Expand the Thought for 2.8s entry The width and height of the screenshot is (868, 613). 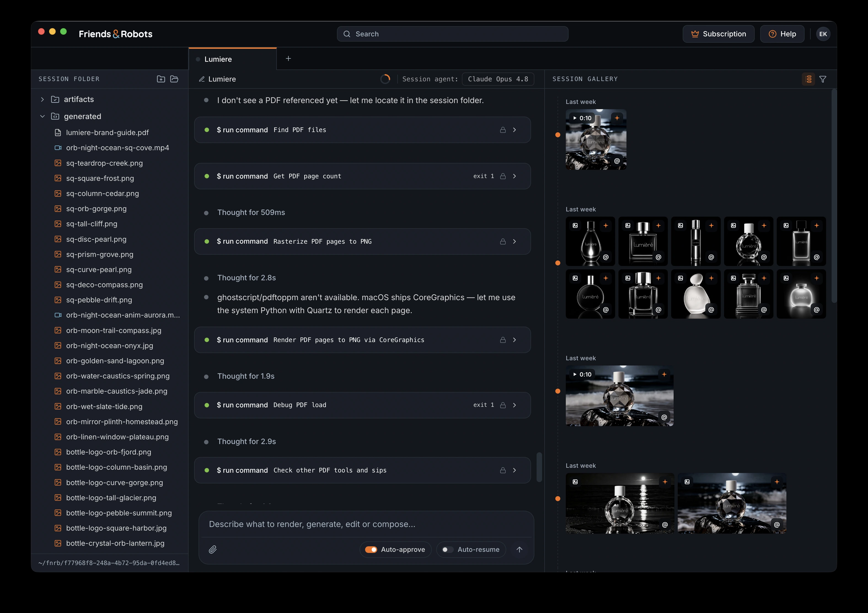point(247,278)
